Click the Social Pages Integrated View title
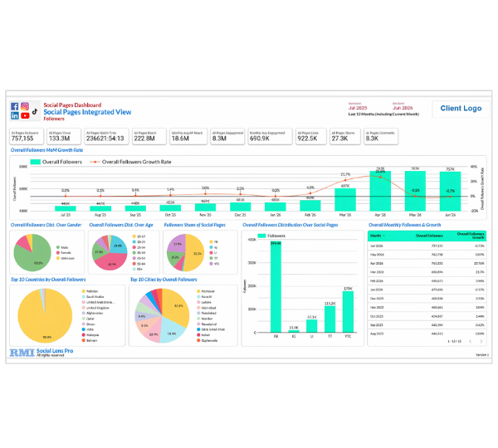Image resolution: width=498 pixels, height=448 pixels. 87,112
